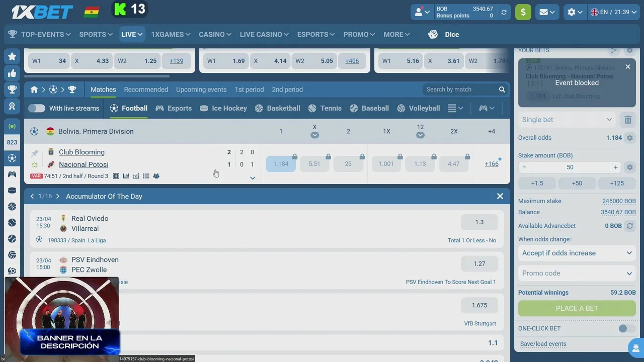Open match statistics bar chart icon
This screenshot has width=644, height=362.
click(x=126, y=176)
